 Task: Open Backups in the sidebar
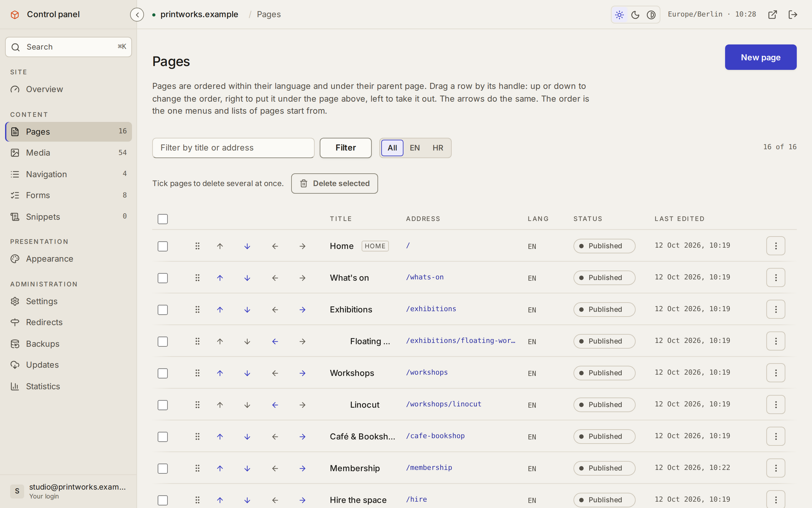pyautogui.click(x=69, y=344)
